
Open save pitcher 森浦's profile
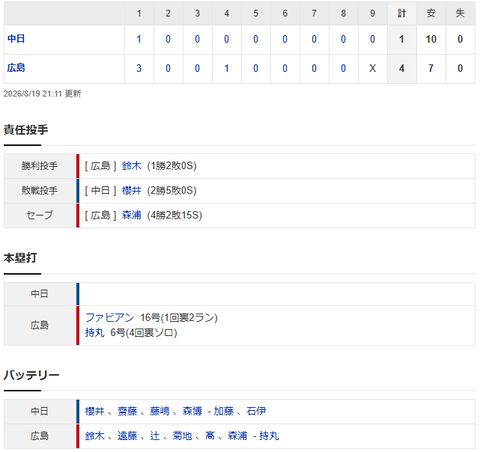coord(132,215)
